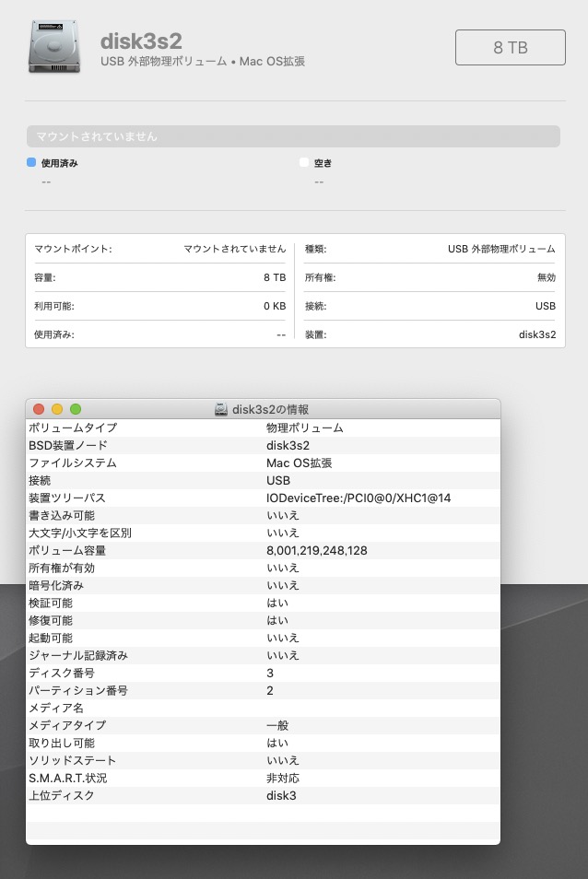Select the 検証可能 row
The image size is (588, 879).
(x=263, y=603)
